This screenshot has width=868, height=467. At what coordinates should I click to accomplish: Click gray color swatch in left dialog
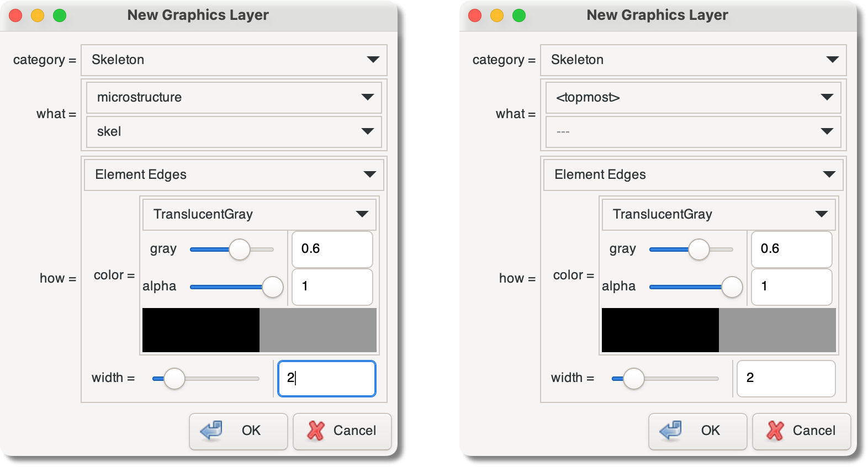pyautogui.click(x=318, y=330)
